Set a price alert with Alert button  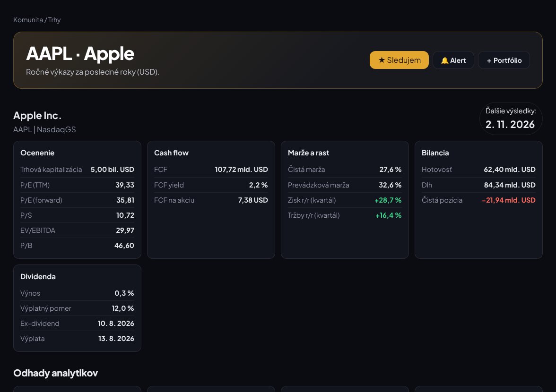[x=453, y=60]
